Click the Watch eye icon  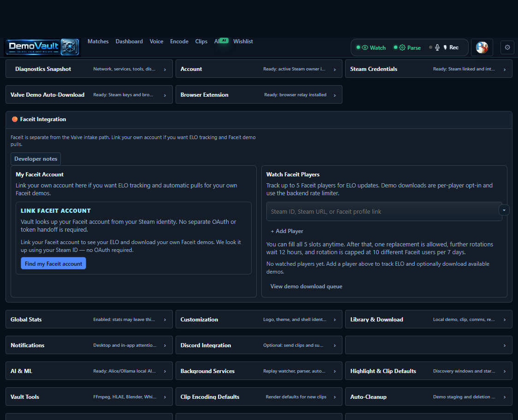coord(365,47)
